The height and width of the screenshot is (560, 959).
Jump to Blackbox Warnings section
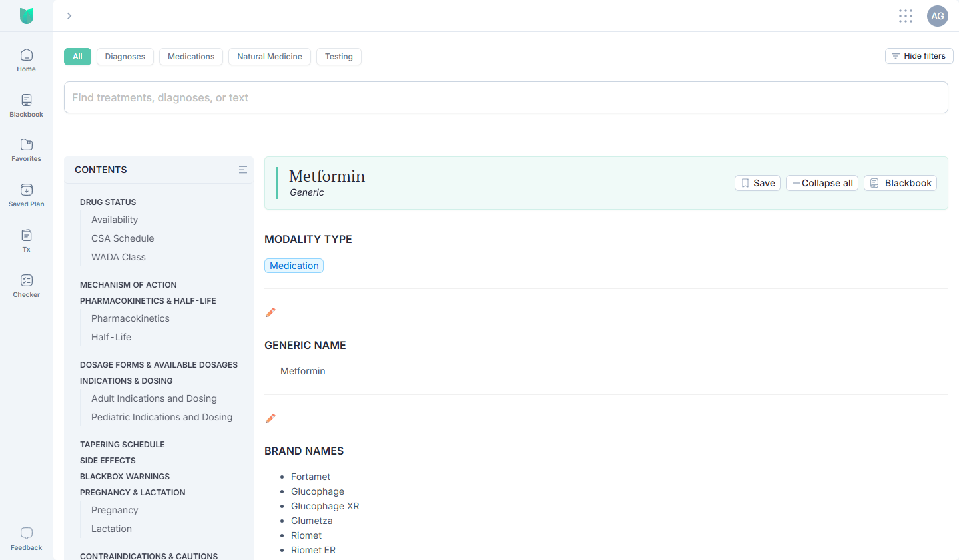[x=125, y=477]
